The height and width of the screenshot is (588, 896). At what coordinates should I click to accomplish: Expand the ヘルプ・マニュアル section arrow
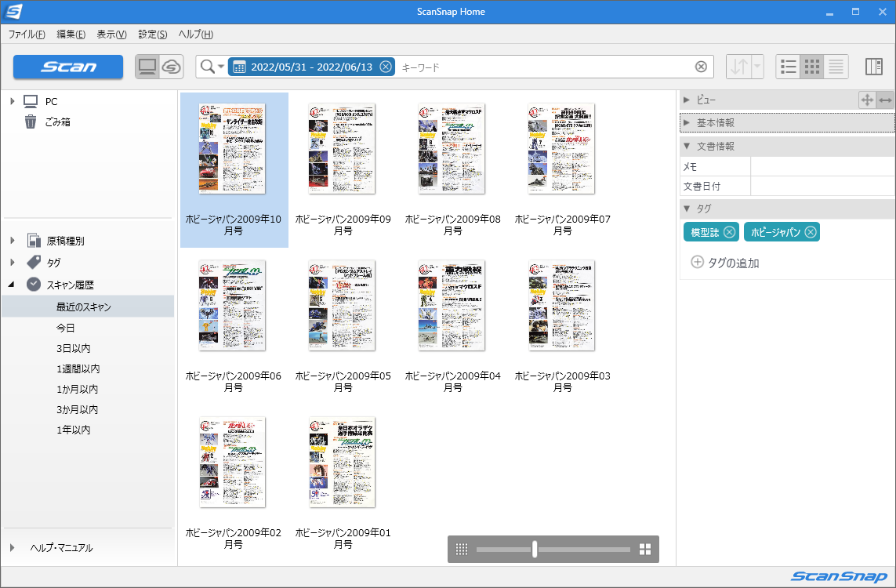point(12,547)
